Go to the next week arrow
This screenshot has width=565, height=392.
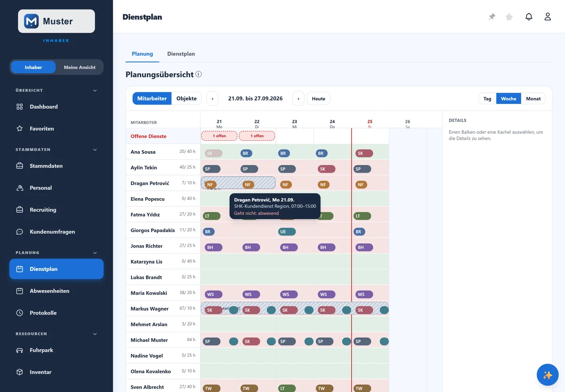coord(298,99)
